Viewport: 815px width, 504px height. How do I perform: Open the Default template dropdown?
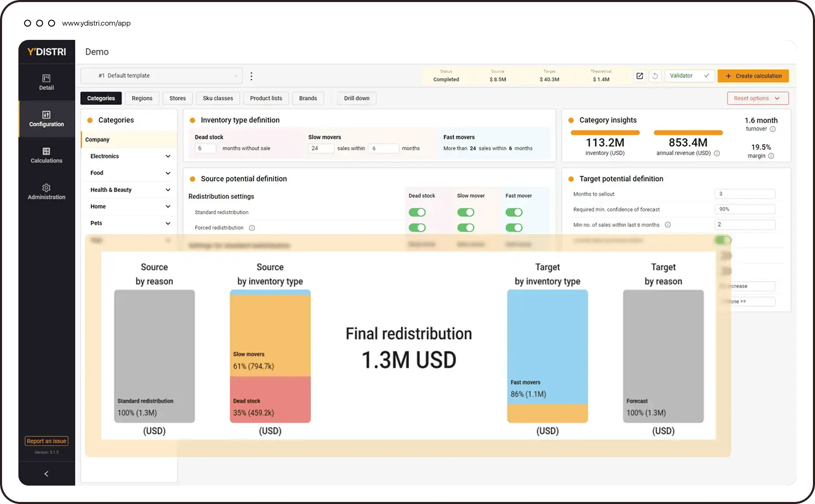[162, 76]
